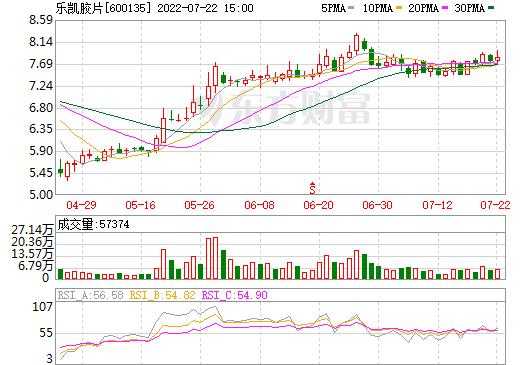Select the 5PMA legend color dash
The width and height of the screenshot is (520, 365).
[351, 7]
